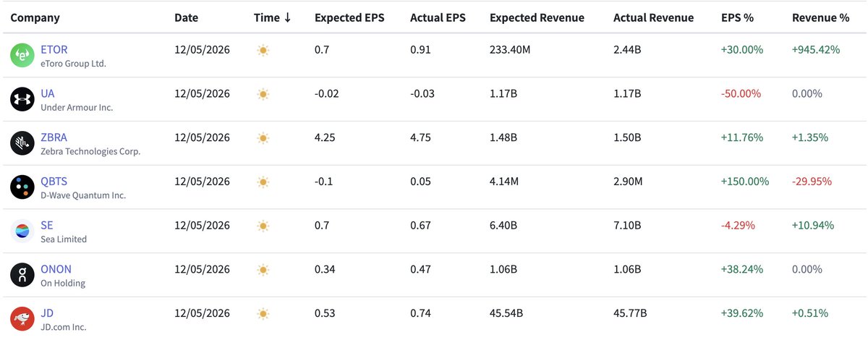Image resolution: width=868 pixels, height=340 pixels.
Task: Sort table by Date column header
Action: click(186, 17)
